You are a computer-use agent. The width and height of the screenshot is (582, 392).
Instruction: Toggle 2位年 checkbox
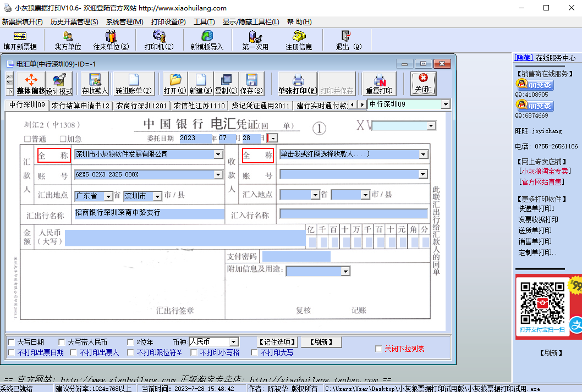131,342
